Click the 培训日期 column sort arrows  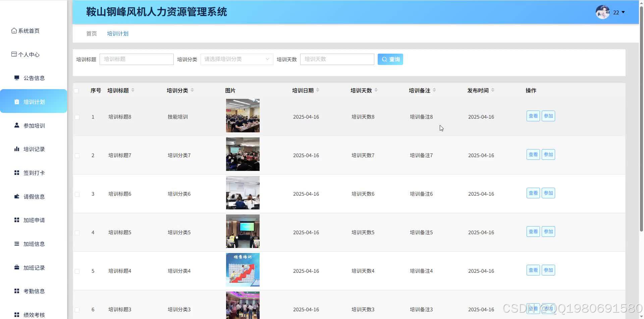318,90
